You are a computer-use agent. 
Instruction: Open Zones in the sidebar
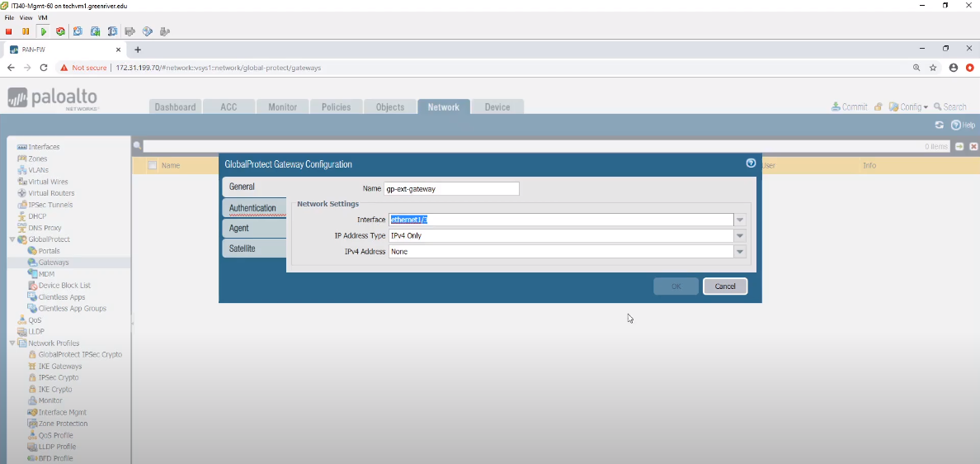tap(37, 159)
